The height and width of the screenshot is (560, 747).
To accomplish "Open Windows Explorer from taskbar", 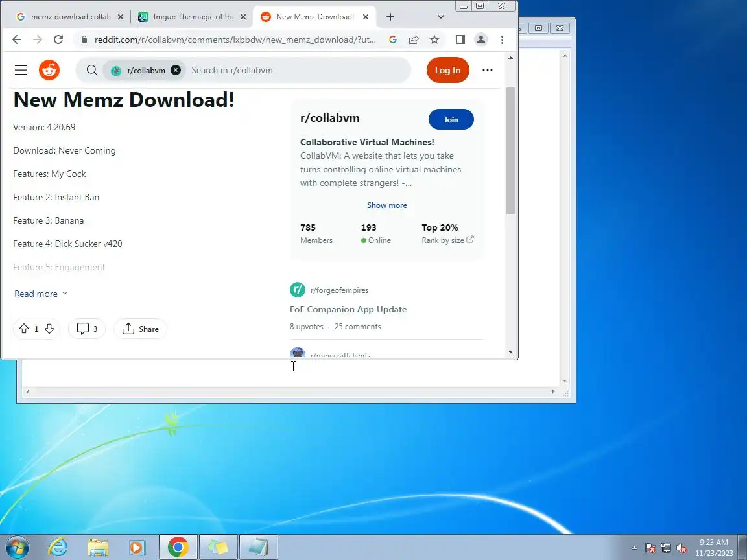I will tap(98, 548).
